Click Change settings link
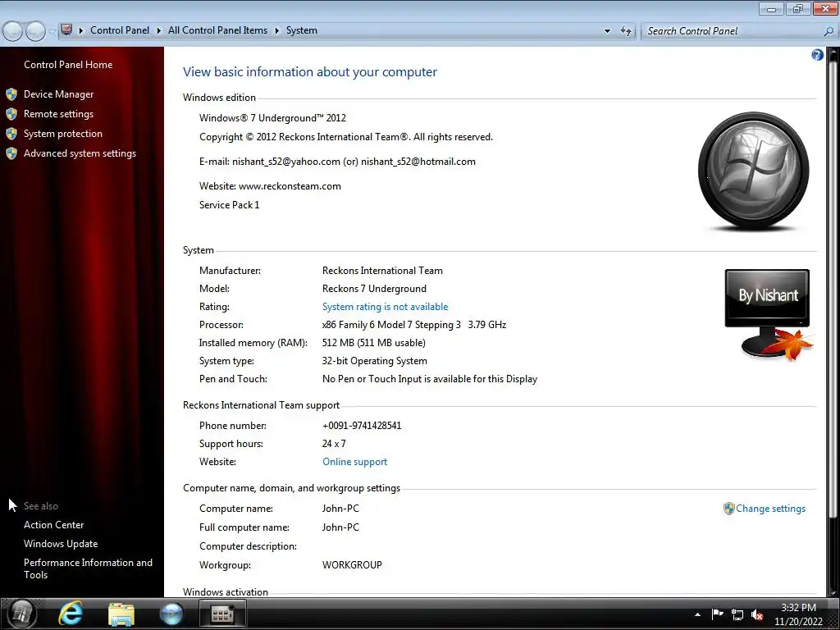Screen dimensions: 840x630 click(770, 509)
